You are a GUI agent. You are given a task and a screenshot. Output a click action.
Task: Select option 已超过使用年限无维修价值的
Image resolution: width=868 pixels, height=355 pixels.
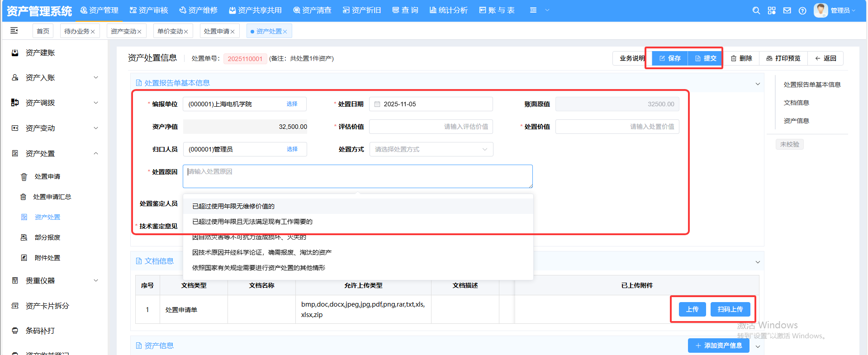click(233, 206)
